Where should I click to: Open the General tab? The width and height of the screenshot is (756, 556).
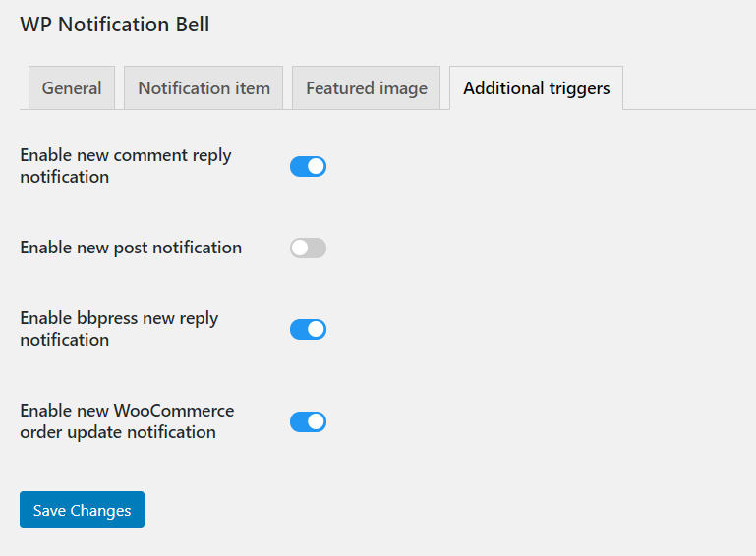(72, 88)
